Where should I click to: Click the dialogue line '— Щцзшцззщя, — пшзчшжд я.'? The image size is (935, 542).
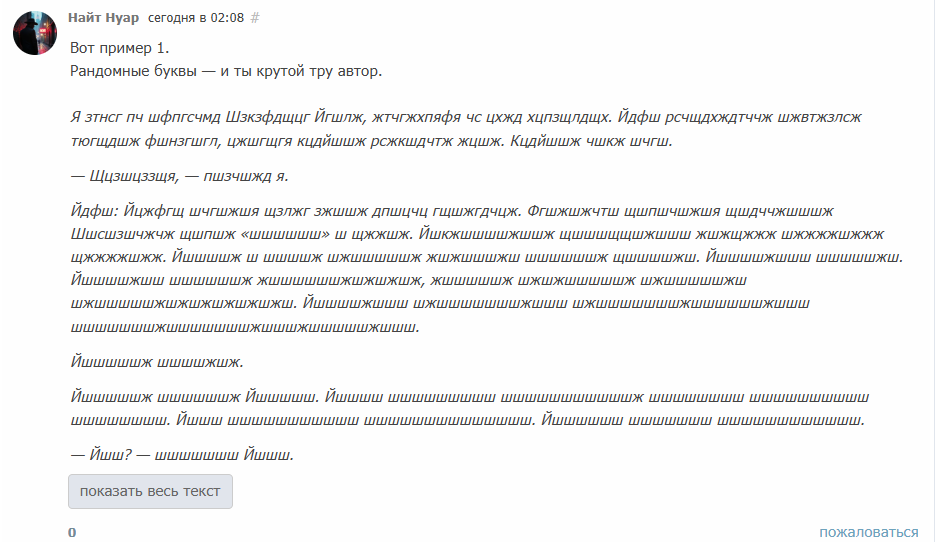pyautogui.click(x=179, y=176)
